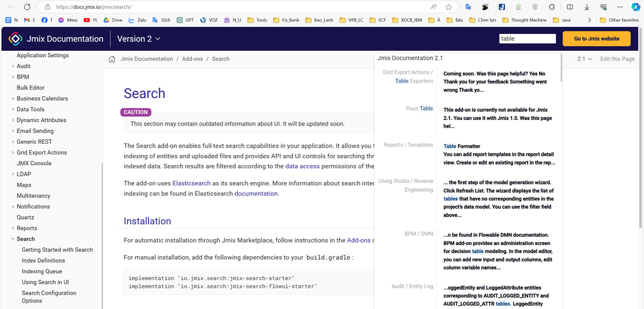This screenshot has width=644, height=309.
Task: Expand the Reports tree node
Action: [13, 228]
